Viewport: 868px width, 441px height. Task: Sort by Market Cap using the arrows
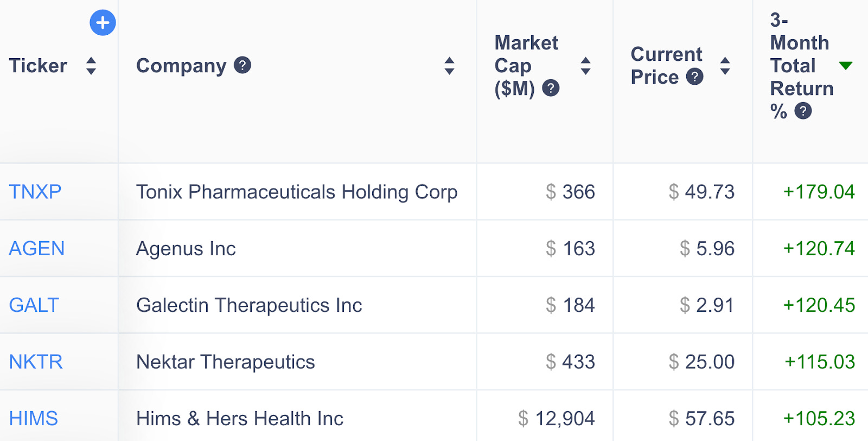(585, 66)
